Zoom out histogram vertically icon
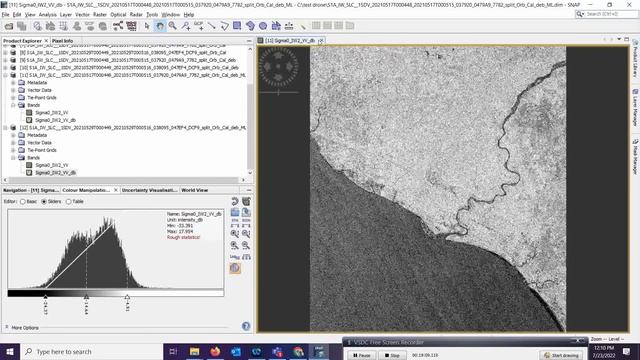The image size is (640, 360). [246, 234]
